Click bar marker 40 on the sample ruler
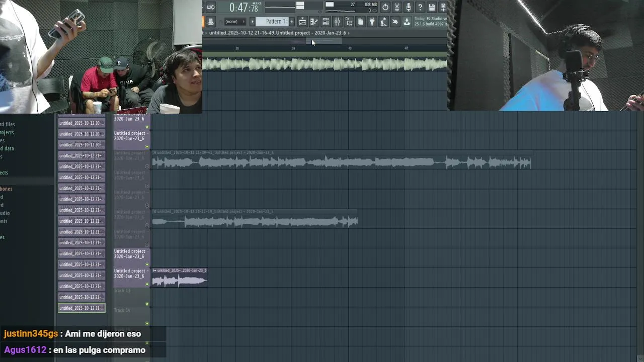 coord(350,48)
